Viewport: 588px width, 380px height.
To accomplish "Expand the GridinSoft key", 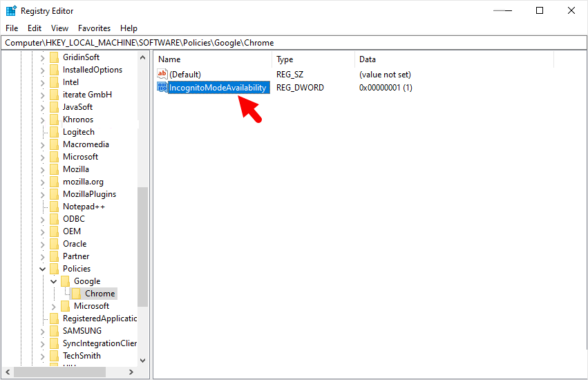I will coord(42,58).
